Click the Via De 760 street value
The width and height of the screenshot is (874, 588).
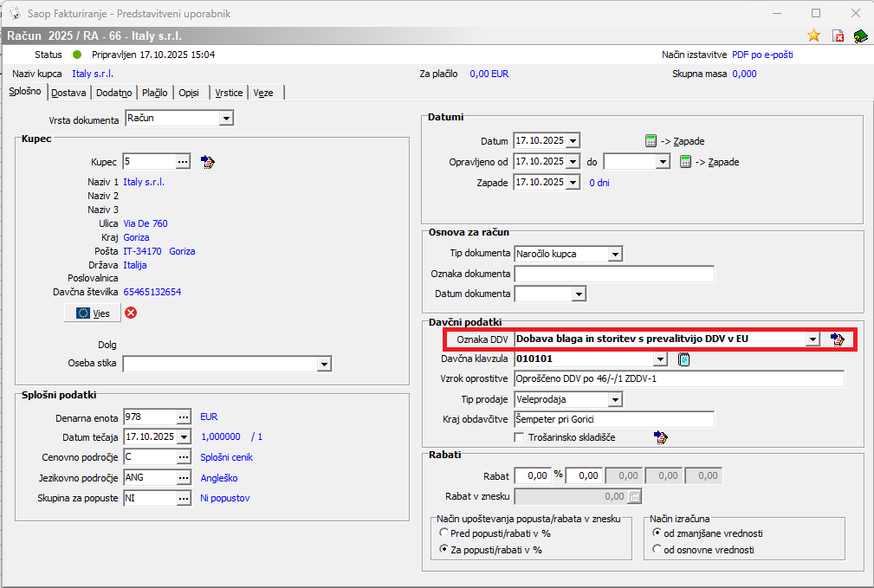(146, 223)
